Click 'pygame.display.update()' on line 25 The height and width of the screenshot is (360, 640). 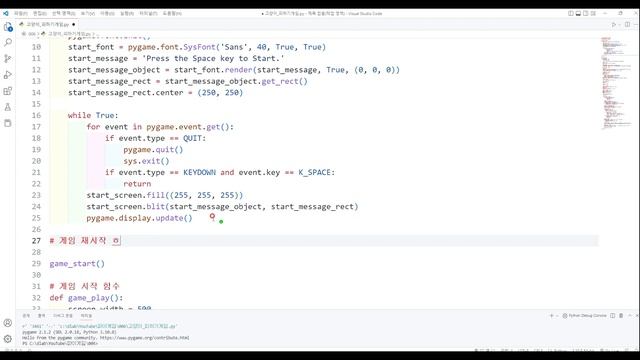[139, 218]
